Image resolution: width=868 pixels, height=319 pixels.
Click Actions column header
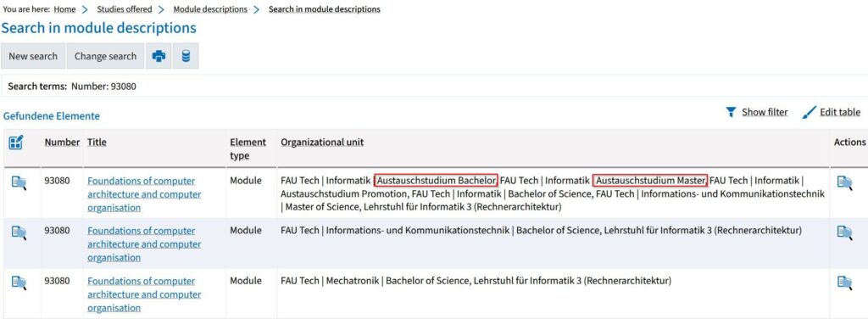849,143
